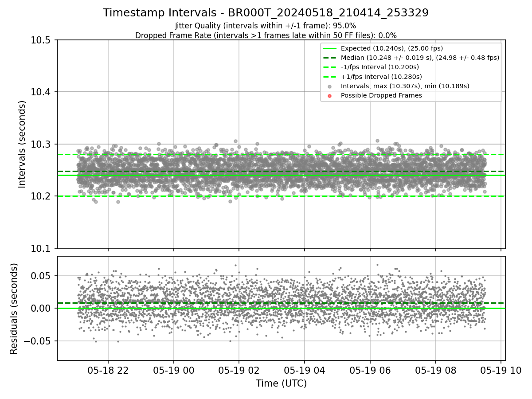Click legend entry '+1/fps Interval (10.280s)'

coord(381,77)
